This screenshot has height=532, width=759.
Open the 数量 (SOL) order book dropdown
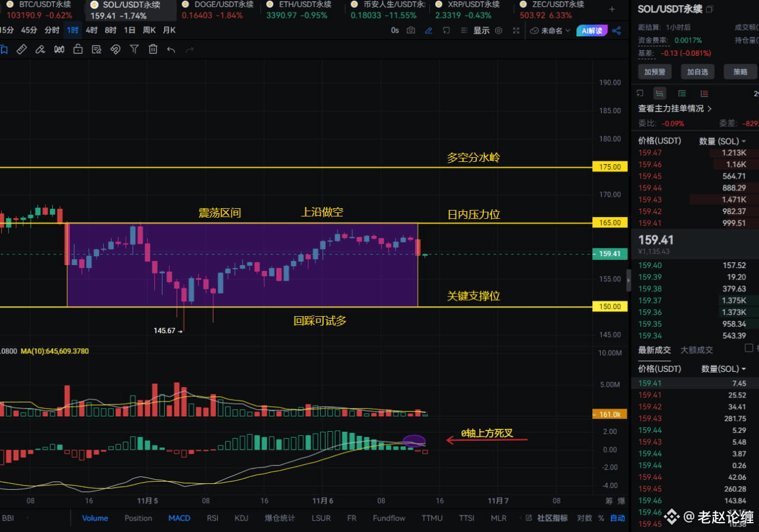(x=722, y=141)
